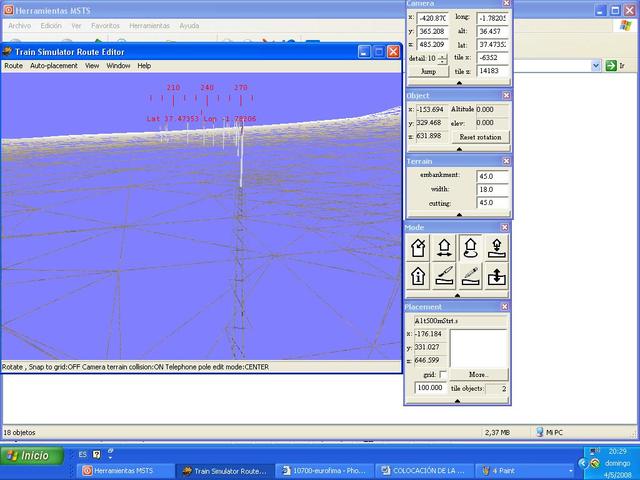Click the embankment value input field

(x=492, y=176)
